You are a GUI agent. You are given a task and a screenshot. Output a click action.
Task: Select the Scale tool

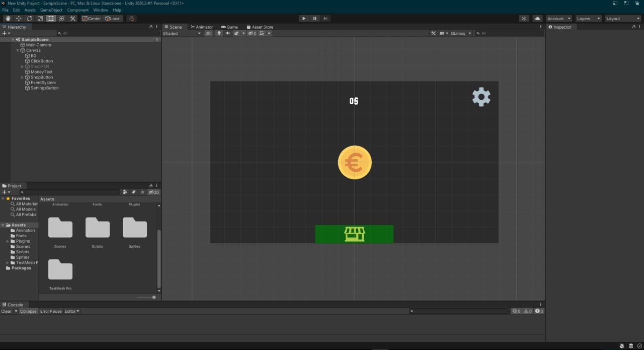pyautogui.click(x=40, y=19)
